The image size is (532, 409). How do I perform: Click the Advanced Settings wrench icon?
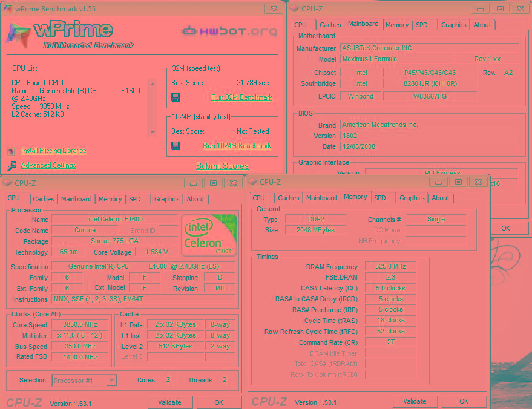pyautogui.click(x=11, y=165)
